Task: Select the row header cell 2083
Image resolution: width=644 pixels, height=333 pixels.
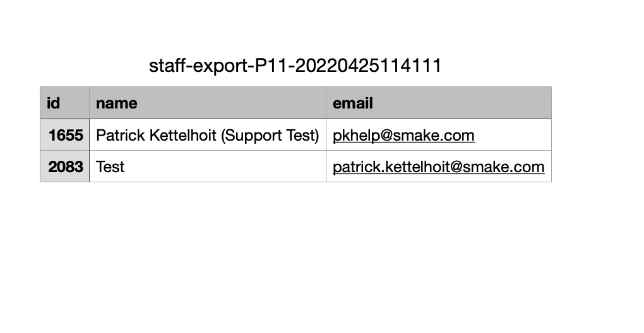Action: click(64, 166)
